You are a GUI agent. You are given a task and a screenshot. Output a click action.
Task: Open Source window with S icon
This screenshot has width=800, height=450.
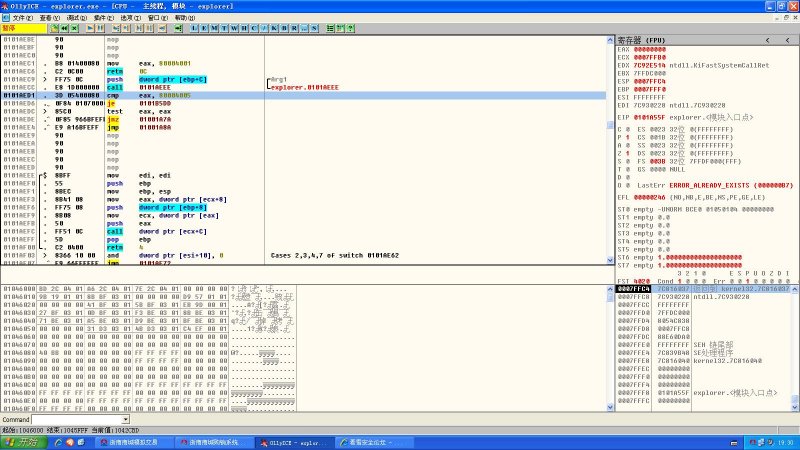pos(314,28)
